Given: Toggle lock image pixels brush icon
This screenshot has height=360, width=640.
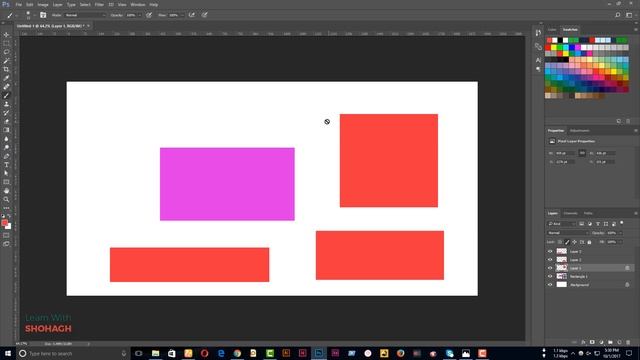Looking at the screenshot, I should point(567,242).
